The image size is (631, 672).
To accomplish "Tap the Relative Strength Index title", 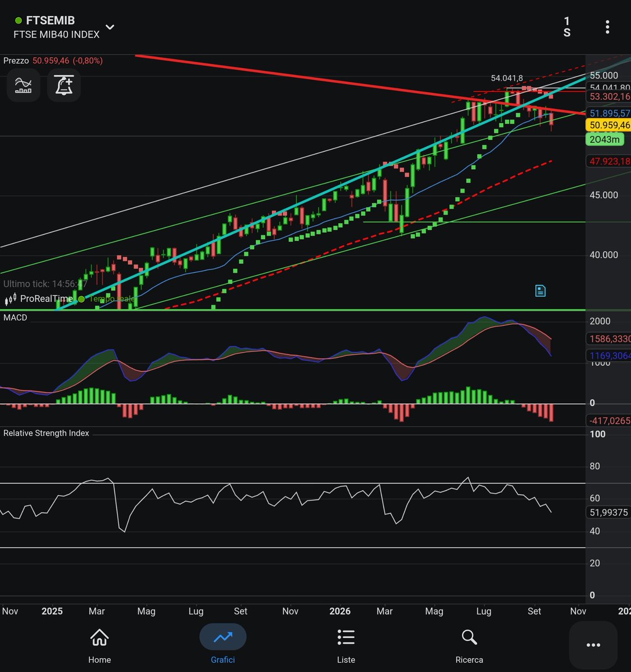I will (46, 433).
